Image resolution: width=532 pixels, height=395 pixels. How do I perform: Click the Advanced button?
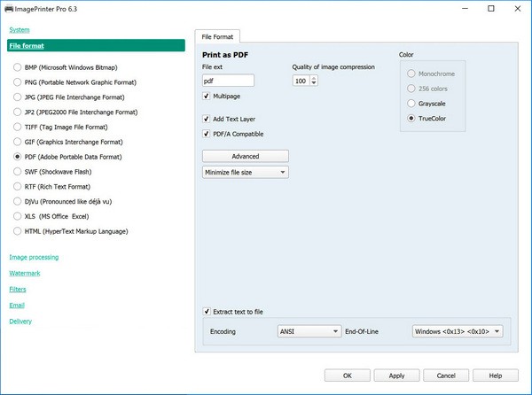(246, 156)
